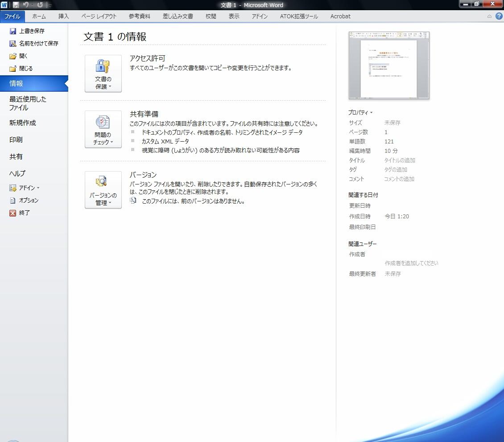504x442 pixels.
Task: Select 情報 in the backstage menu
Action: (34, 83)
